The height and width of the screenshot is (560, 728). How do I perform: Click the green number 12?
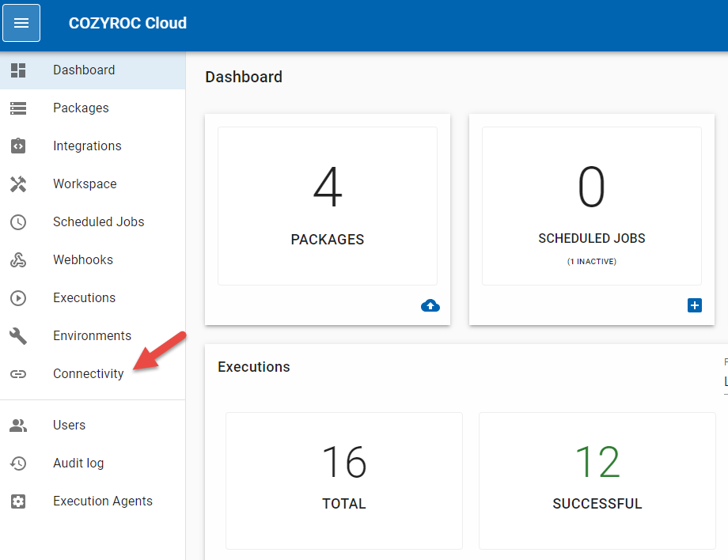(x=597, y=462)
